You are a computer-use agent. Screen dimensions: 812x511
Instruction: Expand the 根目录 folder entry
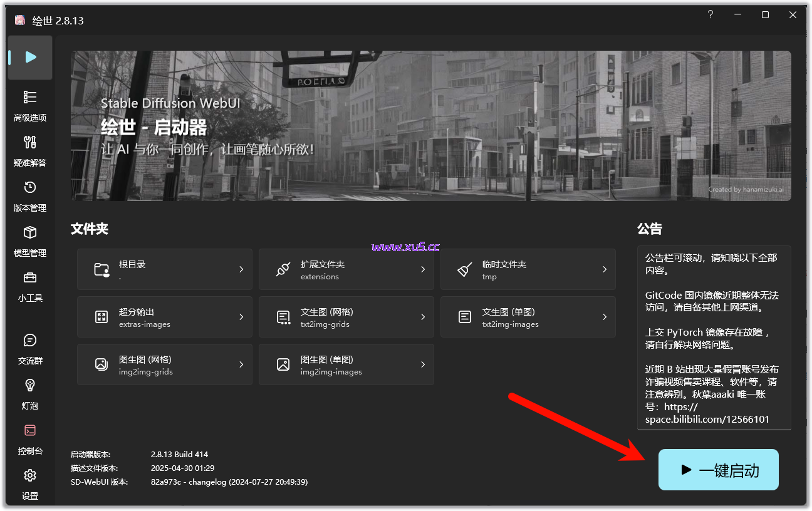click(164, 269)
